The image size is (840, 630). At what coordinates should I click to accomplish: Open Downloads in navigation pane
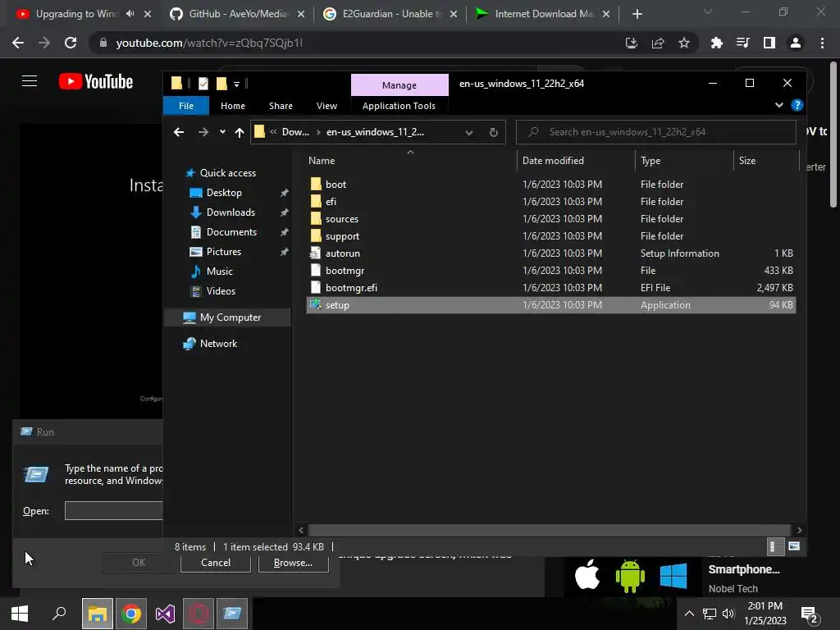point(231,212)
